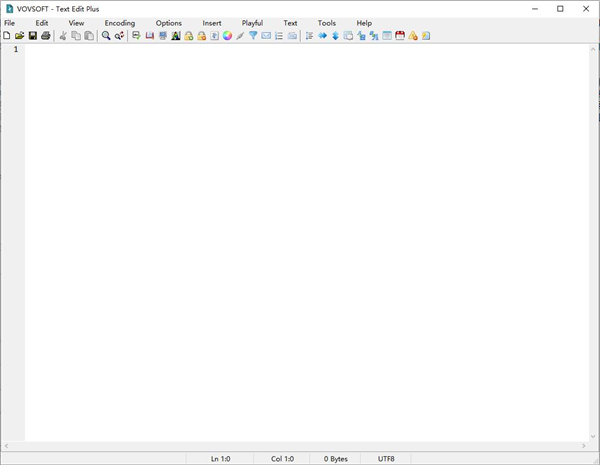Click the Cut scissors icon
This screenshot has height=465, width=600.
tap(63, 36)
